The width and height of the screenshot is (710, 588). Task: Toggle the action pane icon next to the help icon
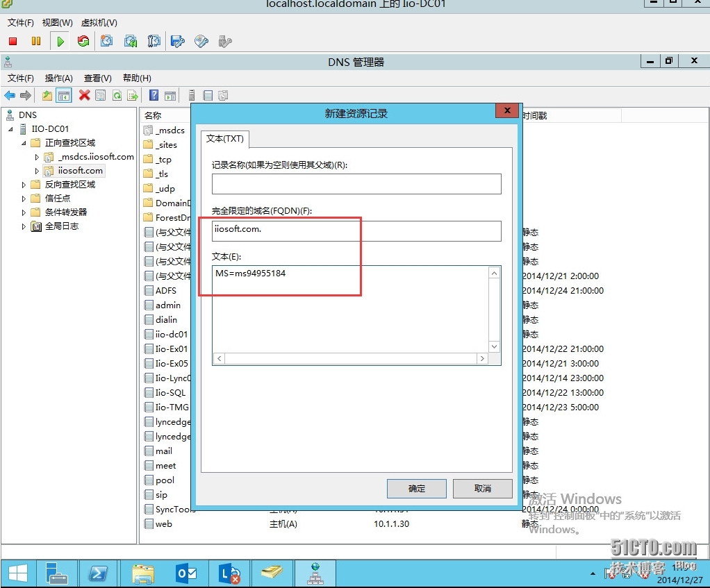(x=170, y=95)
